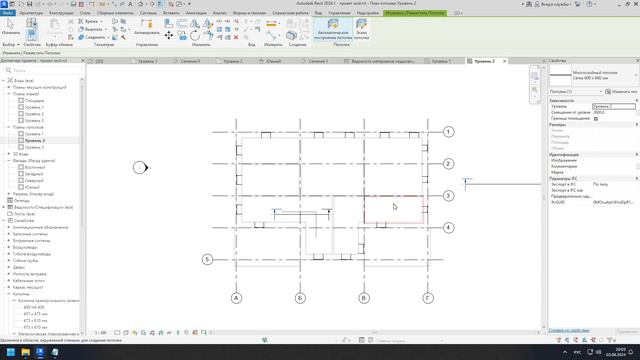Toggle the Room Bounding checkbox
The width and height of the screenshot is (640, 360).
[x=596, y=119]
